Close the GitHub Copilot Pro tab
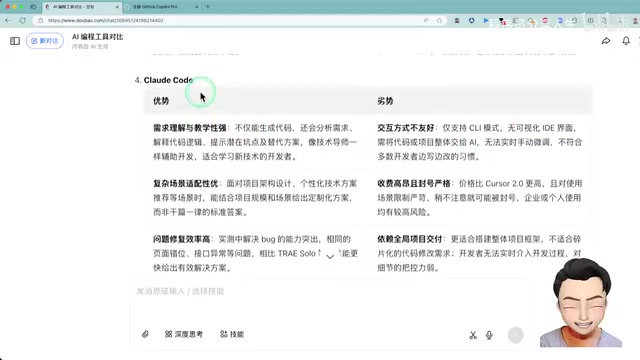 pyautogui.click(x=196, y=7)
